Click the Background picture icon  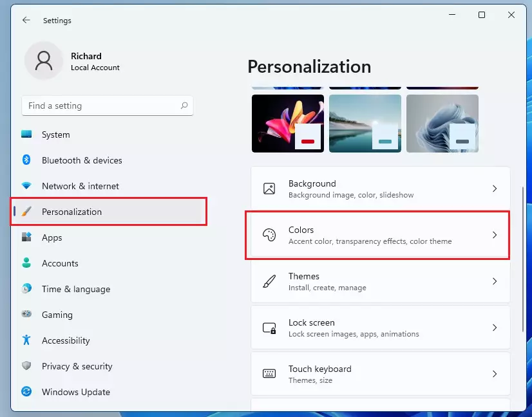pos(269,189)
